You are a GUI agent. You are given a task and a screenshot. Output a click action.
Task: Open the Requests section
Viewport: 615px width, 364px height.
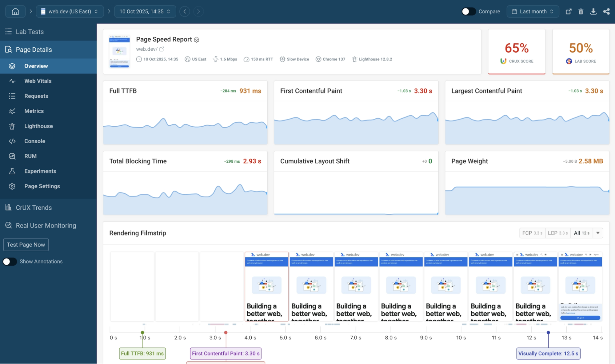pos(36,96)
